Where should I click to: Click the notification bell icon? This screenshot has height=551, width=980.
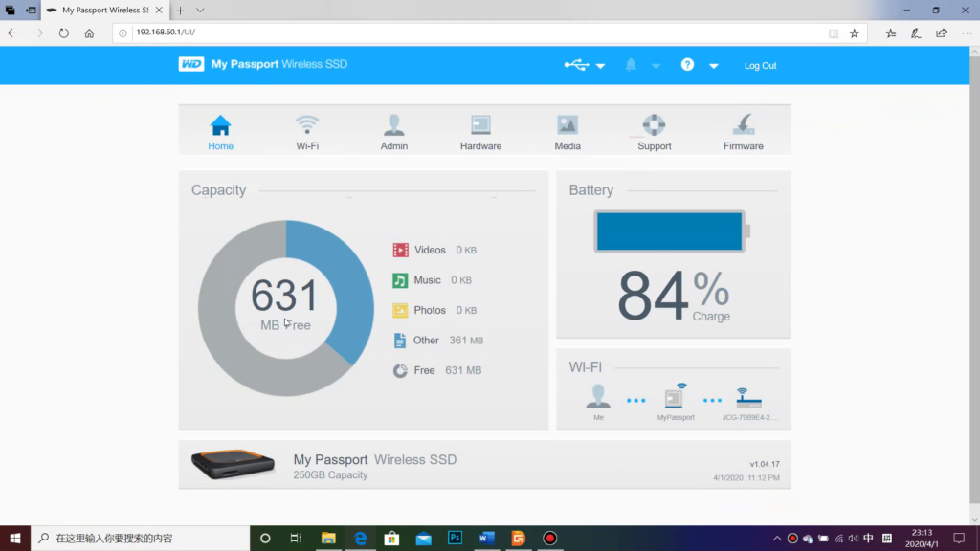(631, 64)
